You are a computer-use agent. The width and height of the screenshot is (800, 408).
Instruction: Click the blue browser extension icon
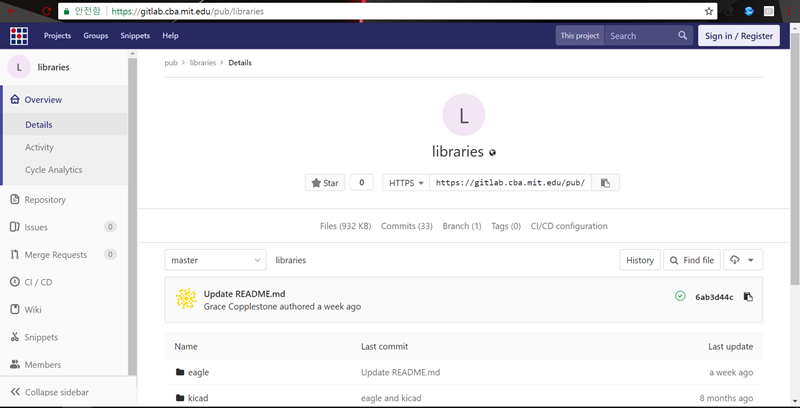[749, 11]
